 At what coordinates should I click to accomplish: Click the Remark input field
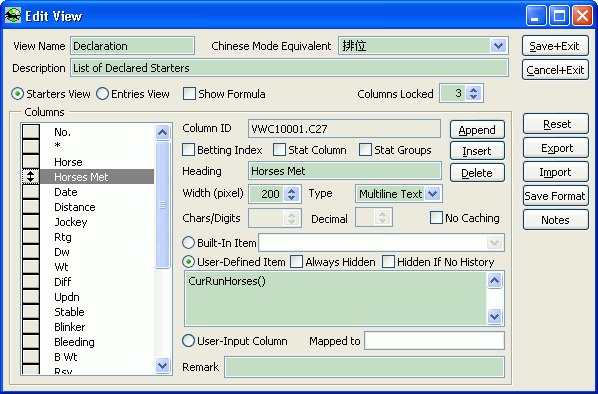tap(364, 367)
